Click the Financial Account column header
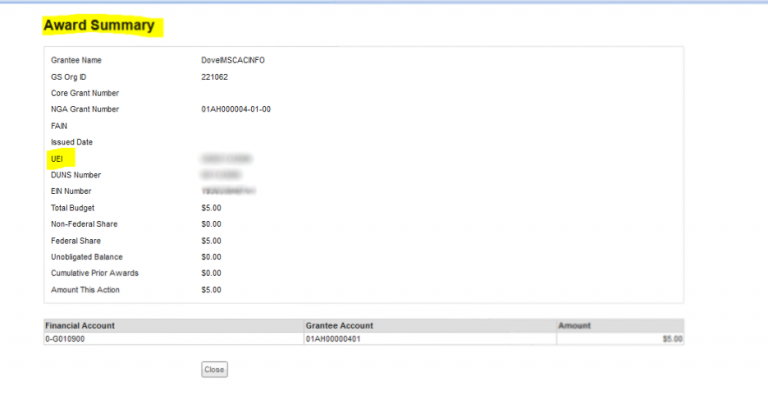Screen dimensions: 768x414 click(80, 326)
